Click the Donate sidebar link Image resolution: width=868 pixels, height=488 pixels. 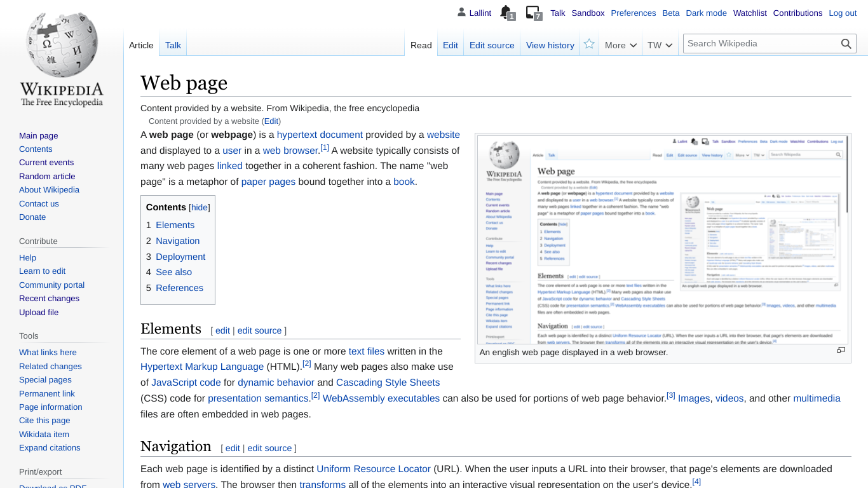tap(32, 217)
